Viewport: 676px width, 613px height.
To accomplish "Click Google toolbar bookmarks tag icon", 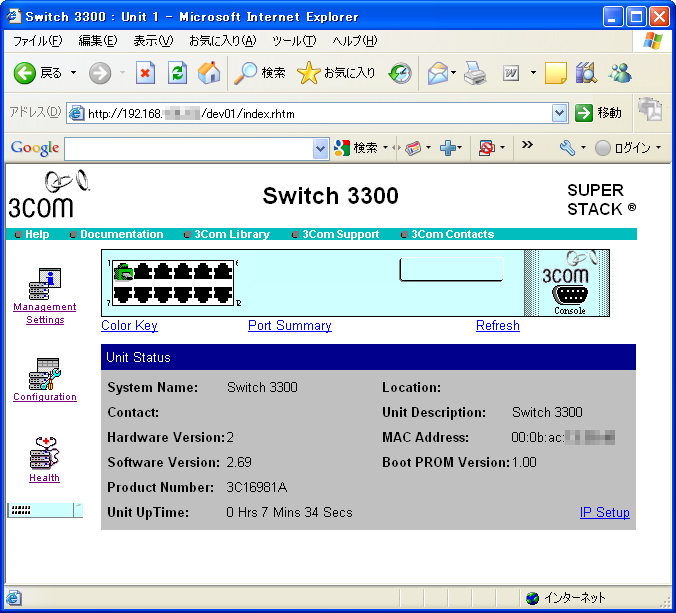I will pos(413,148).
